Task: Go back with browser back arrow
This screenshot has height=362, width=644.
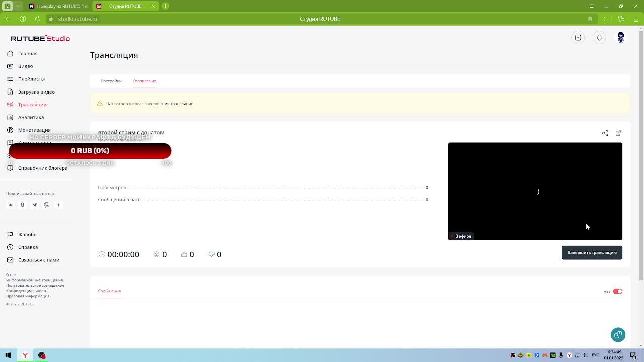Action: coord(8,19)
